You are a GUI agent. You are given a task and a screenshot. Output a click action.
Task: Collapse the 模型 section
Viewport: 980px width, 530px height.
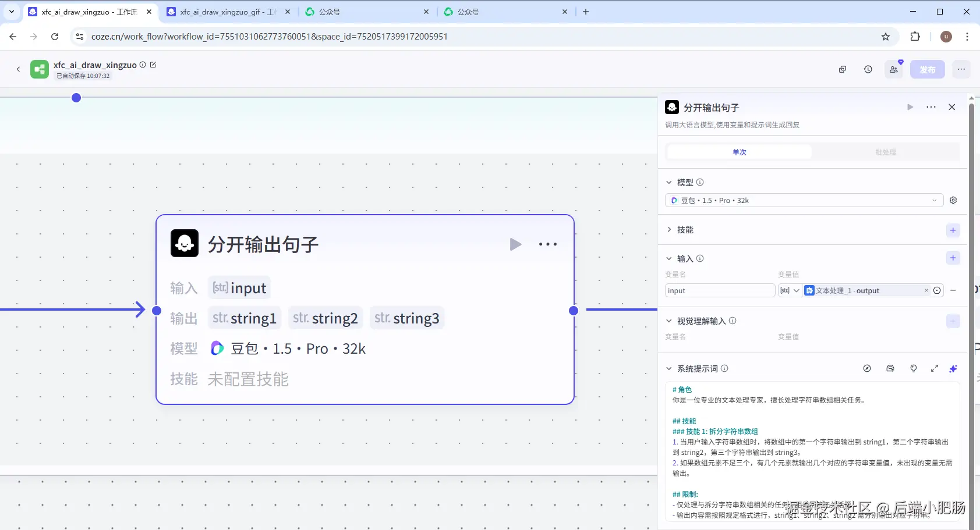pos(669,182)
